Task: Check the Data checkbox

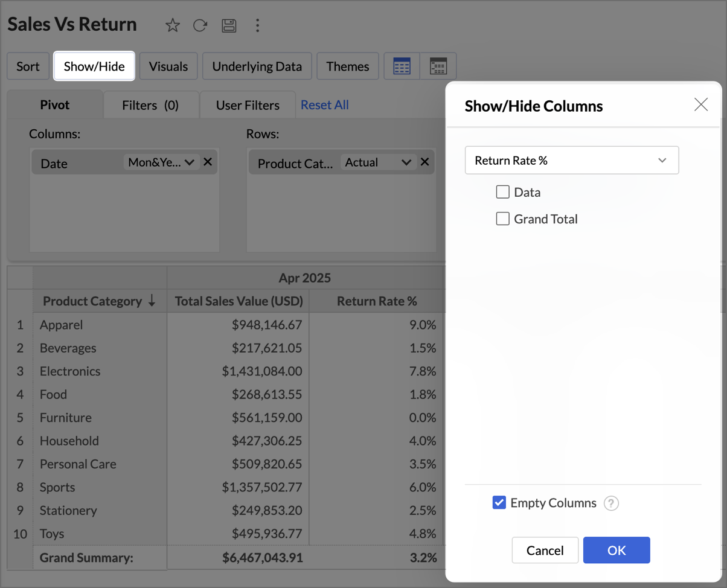Action: 502,193
